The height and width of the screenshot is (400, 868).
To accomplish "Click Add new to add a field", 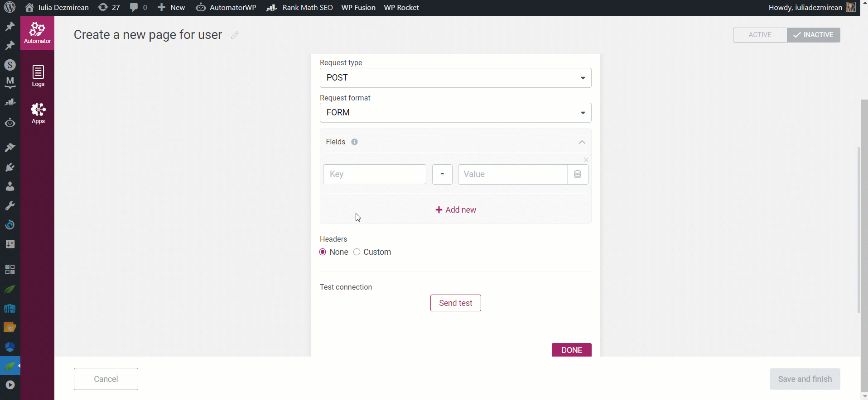I will point(456,210).
